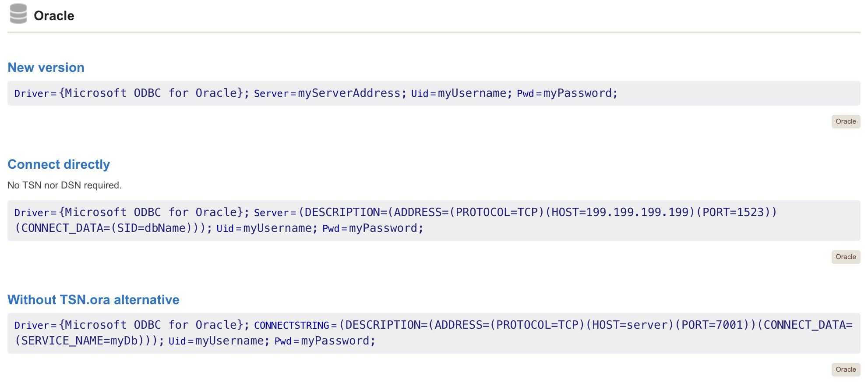Click Oracle tag under New version string
868x387 pixels.
pyautogui.click(x=846, y=121)
